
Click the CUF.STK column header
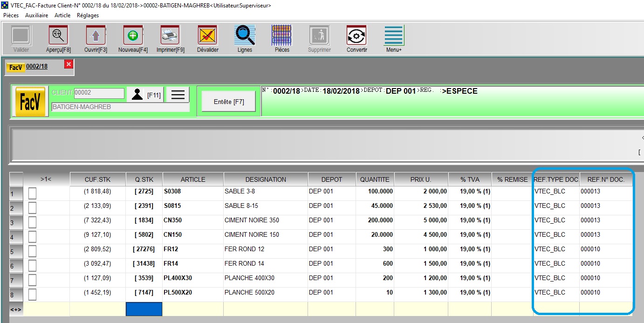click(x=98, y=179)
